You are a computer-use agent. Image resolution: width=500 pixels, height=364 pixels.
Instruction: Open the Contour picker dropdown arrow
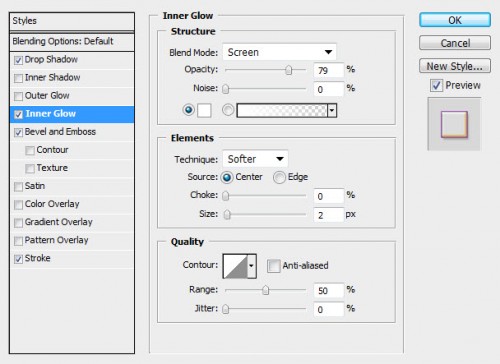(252, 266)
